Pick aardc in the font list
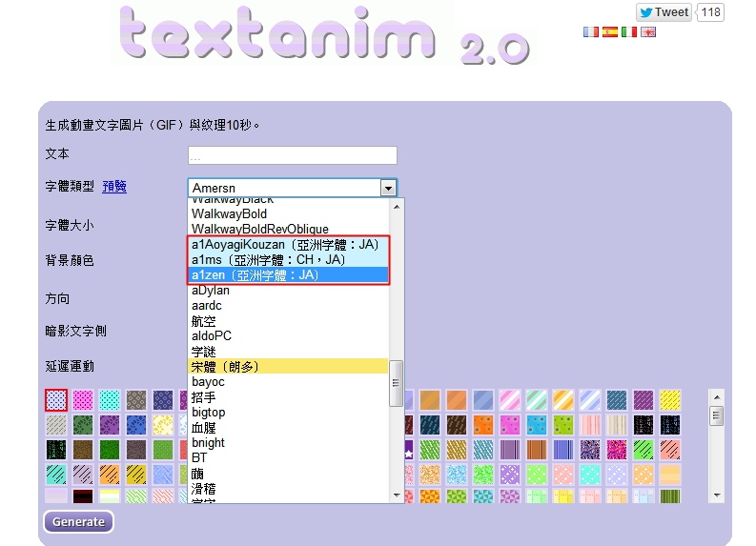Image resolution: width=756 pixels, height=546 pixels. tap(288, 306)
